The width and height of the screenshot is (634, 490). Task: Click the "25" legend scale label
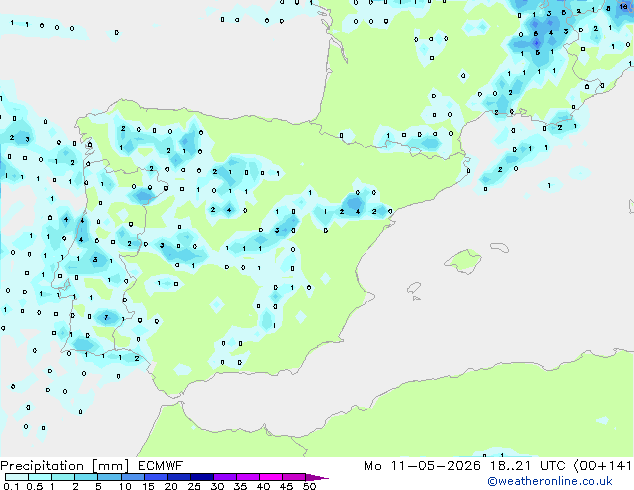(x=194, y=486)
